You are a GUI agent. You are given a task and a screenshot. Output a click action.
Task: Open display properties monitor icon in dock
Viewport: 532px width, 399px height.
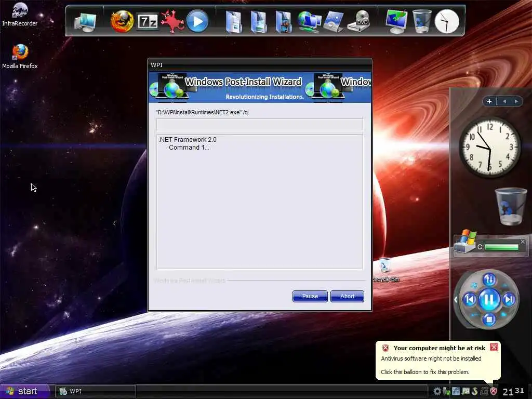pos(396,22)
